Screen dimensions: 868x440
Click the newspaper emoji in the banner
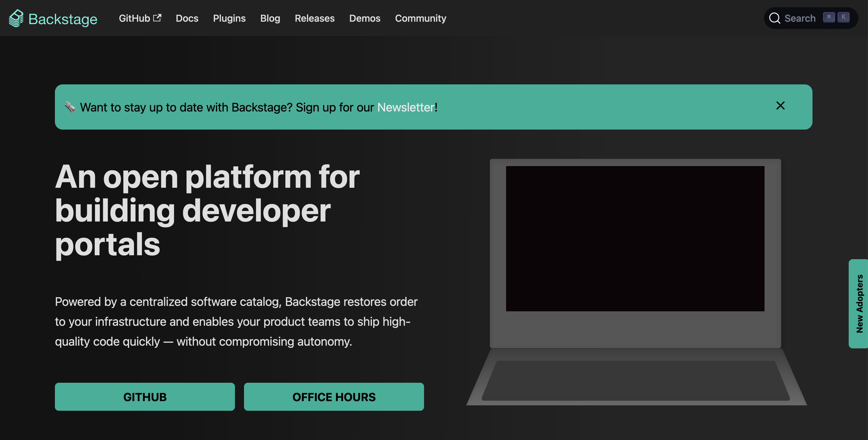tap(70, 107)
